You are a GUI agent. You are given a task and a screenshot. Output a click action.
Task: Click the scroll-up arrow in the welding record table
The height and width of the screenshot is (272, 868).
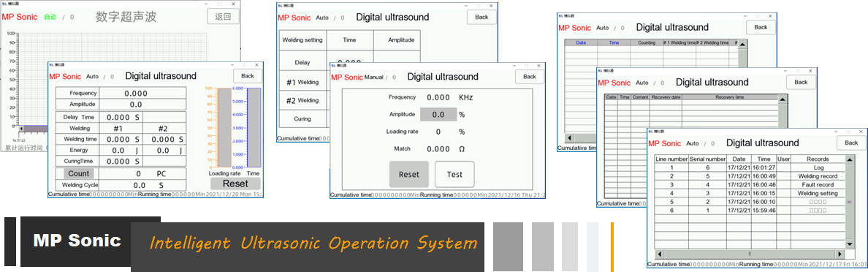743,44
